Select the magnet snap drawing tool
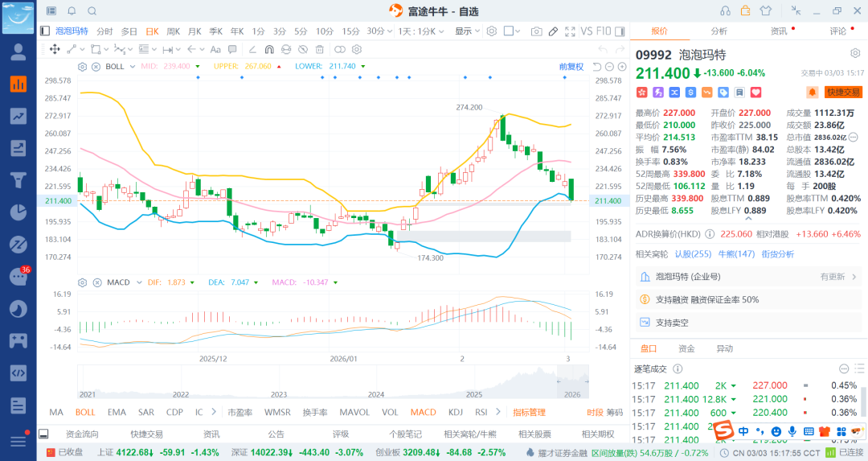Viewport: 868px width, 461px height. (269, 49)
